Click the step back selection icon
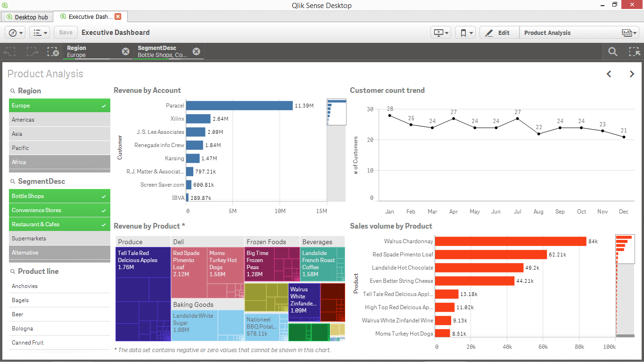644x362 pixels. click(x=10, y=52)
